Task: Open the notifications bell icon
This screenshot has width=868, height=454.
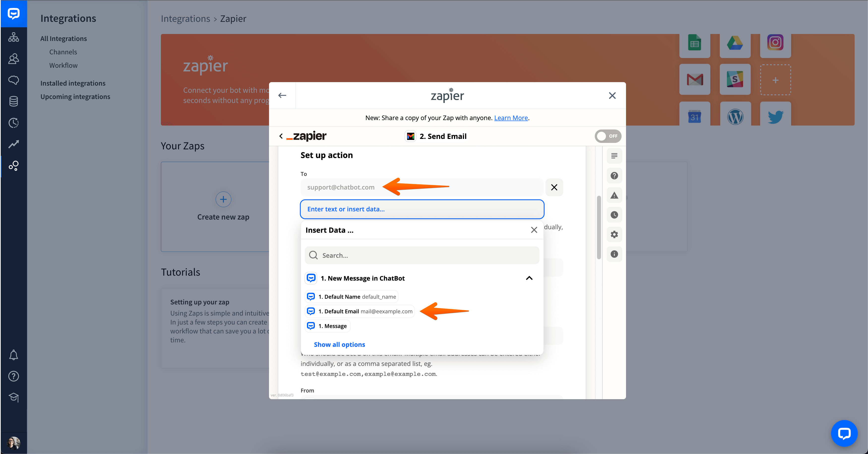Action: point(13,355)
